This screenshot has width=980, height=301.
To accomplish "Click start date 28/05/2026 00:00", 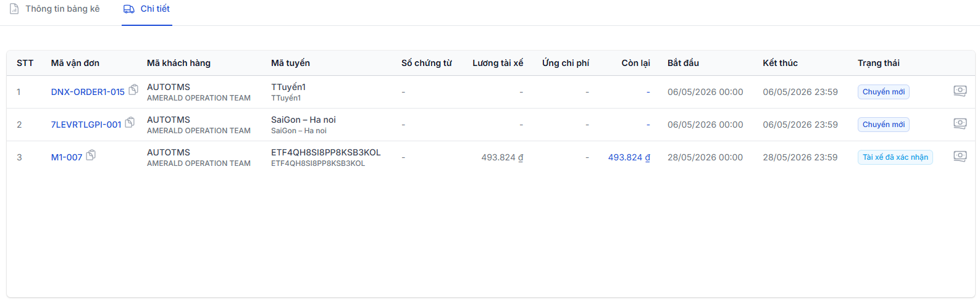I will coord(705,157).
